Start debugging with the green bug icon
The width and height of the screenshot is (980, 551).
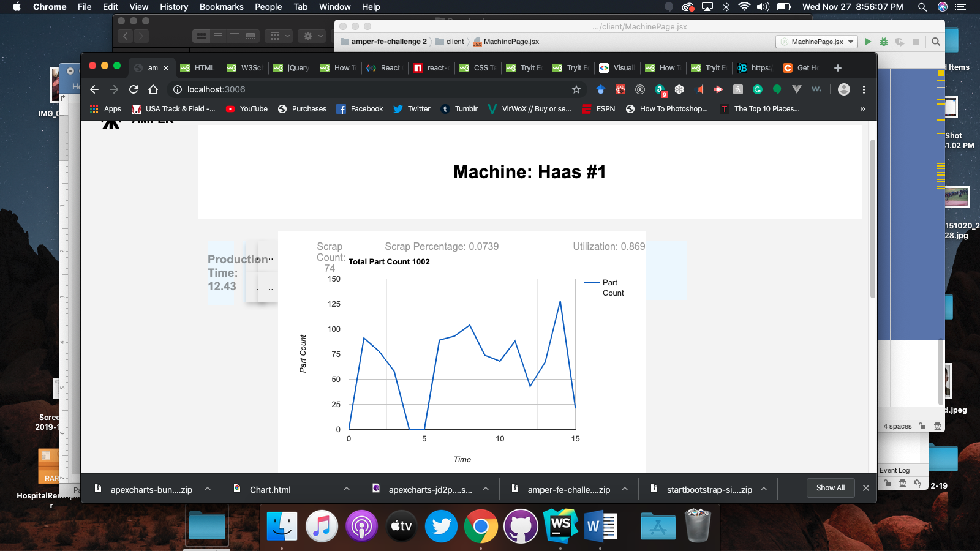(x=884, y=42)
